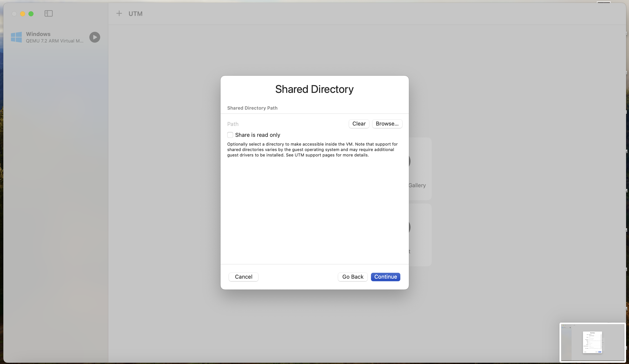The width and height of the screenshot is (629, 364).
Task: Minimize the window with the yellow button
Action: coord(22,14)
